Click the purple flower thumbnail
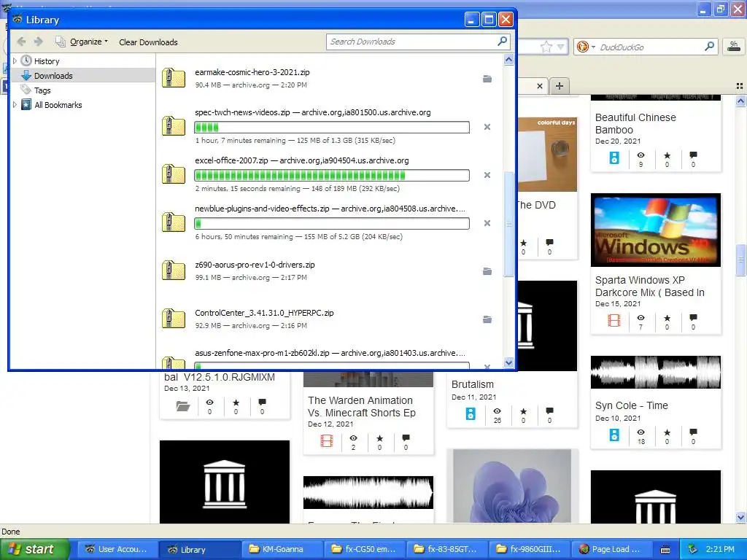747x560 pixels. [512, 486]
